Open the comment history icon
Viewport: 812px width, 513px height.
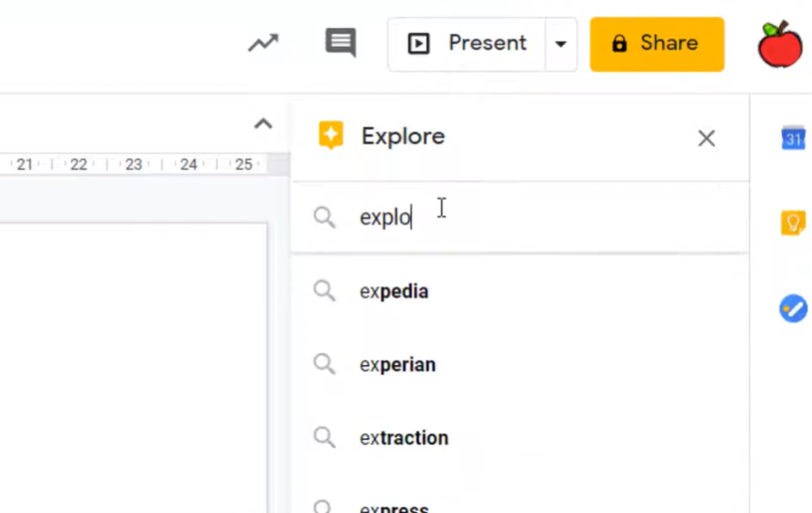[340, 43]
